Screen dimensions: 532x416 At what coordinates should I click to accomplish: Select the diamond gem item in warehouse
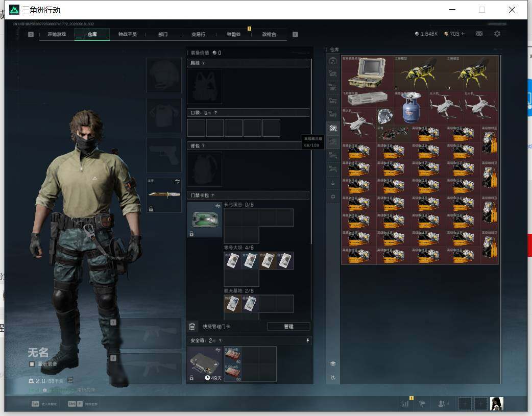pos(385,116)
